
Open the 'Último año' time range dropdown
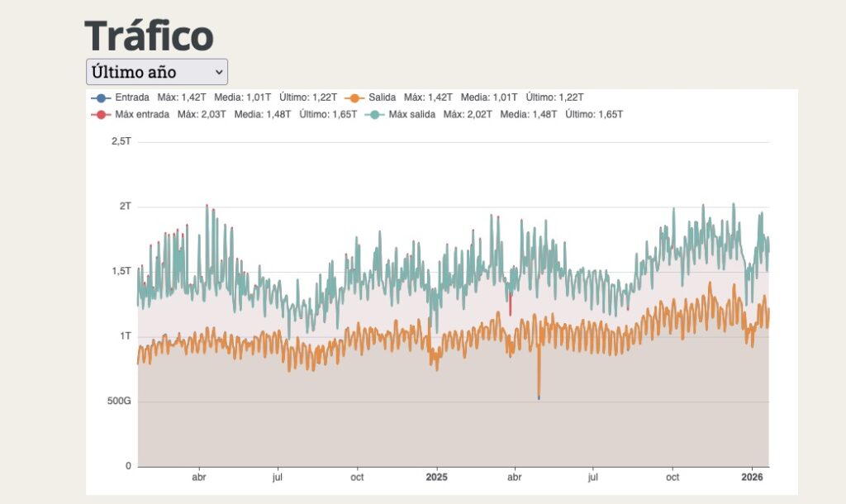tap(156, 72)
